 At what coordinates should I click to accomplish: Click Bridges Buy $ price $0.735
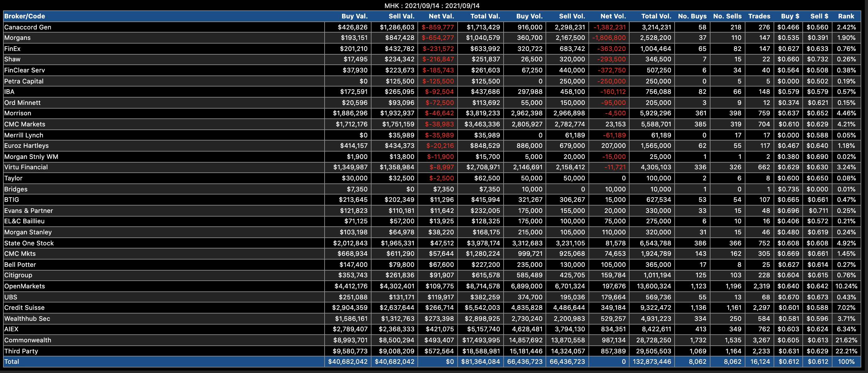coord(789,189)
